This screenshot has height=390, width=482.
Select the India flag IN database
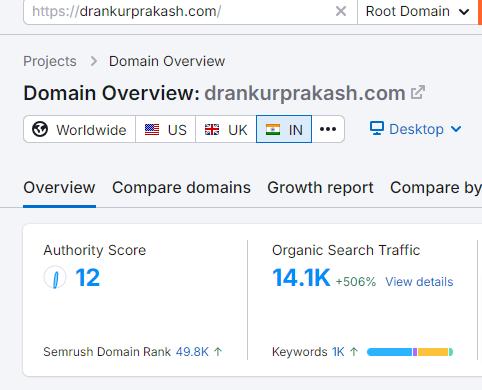(284, 129)
